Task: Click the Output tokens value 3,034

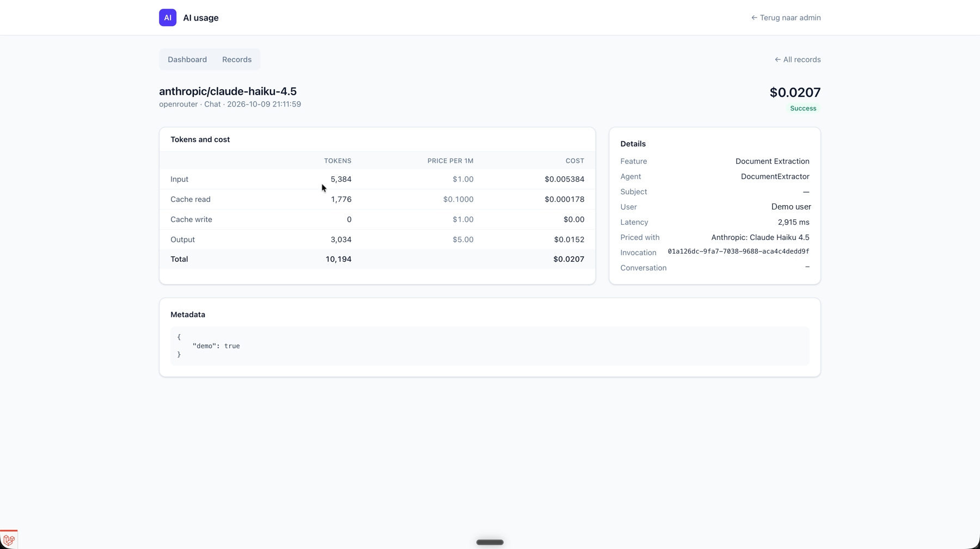Action: pos(341,239)
